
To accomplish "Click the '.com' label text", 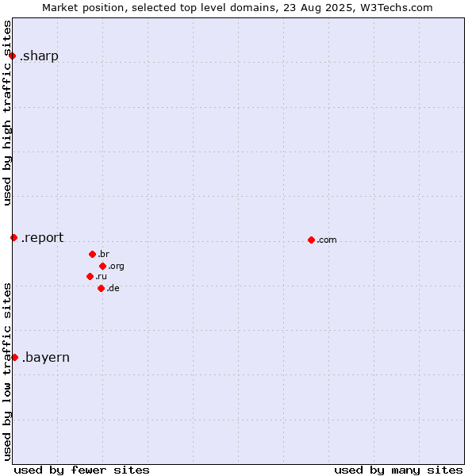I will (327, 240).
